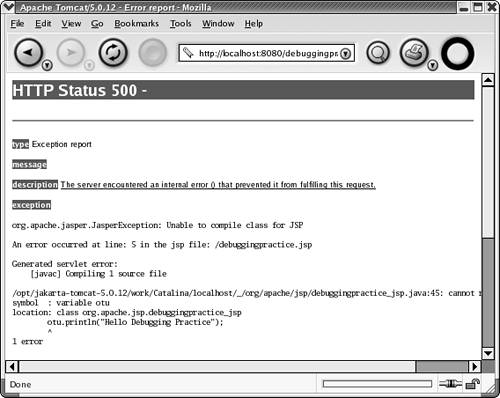Click the 'location: class org.apache.jsp' line
The image size is (500, 398).
127,312
